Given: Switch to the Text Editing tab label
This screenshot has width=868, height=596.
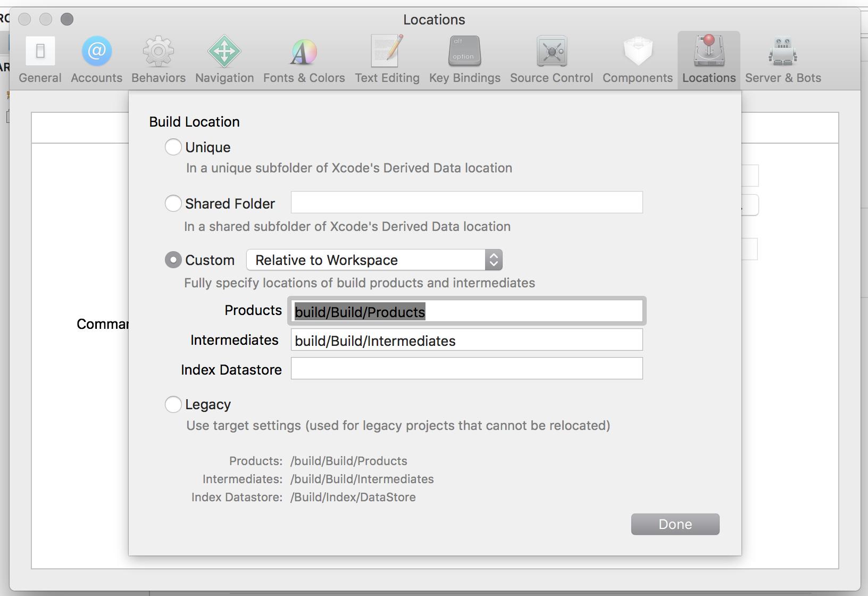Looking at the screenshot, I should [387, 78].
